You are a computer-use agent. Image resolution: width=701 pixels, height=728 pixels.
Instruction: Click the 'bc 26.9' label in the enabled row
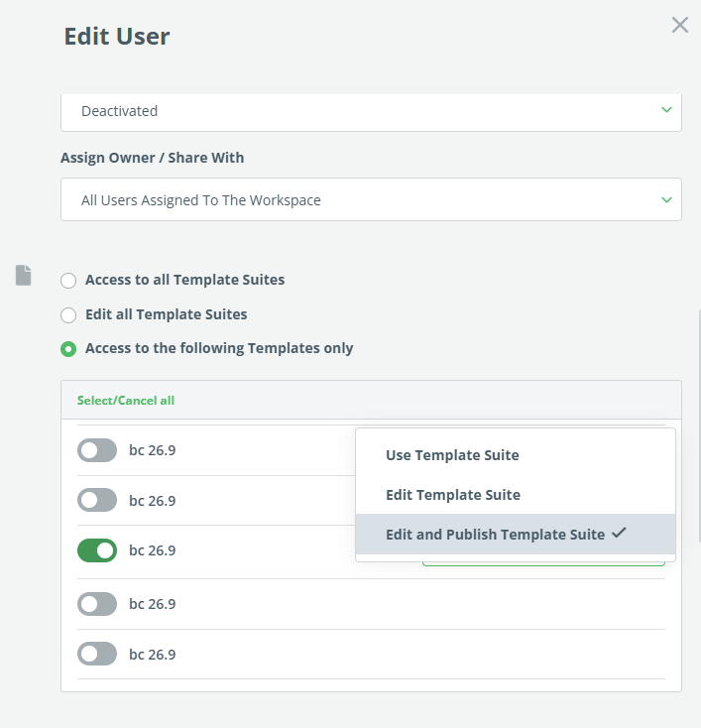(x=153, y=550)
